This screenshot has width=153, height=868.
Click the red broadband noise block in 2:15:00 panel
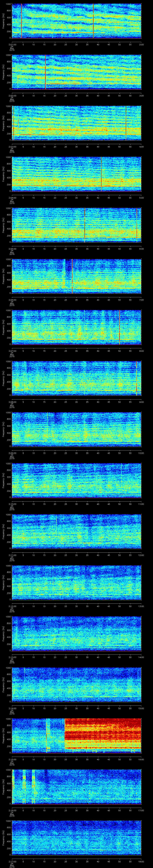(x=103, y=734)
